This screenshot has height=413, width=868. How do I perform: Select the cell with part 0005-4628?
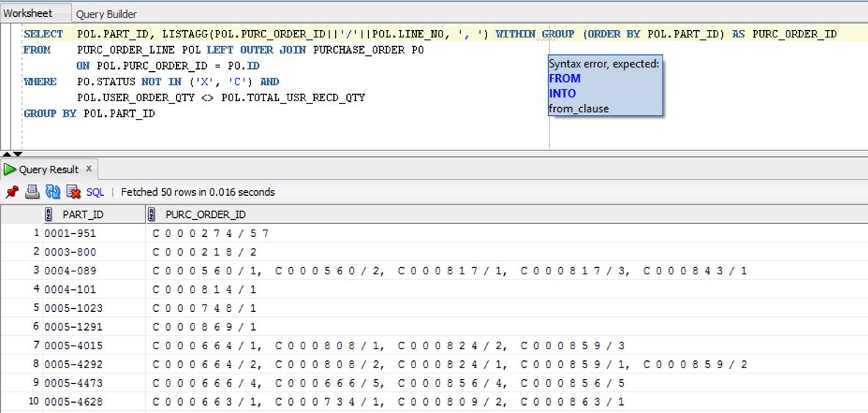(x=94, y=402)
